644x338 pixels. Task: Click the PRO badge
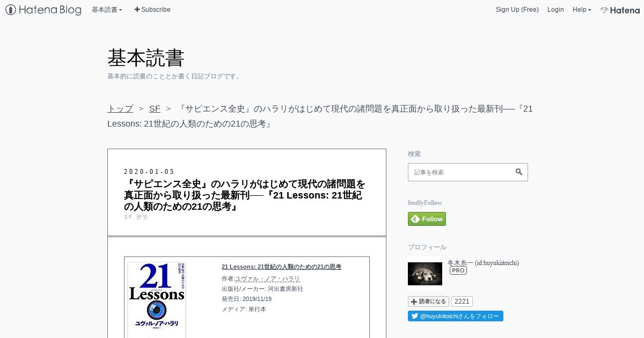(458, 271)
